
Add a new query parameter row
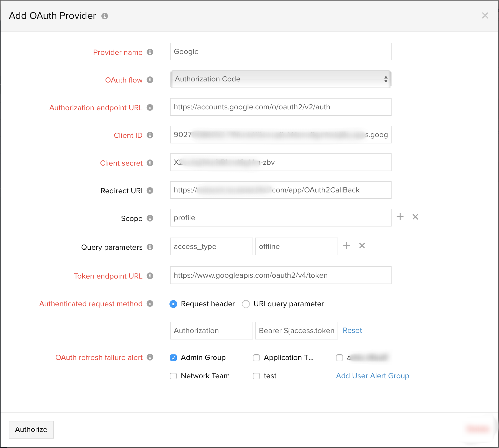tap(346, 245)
